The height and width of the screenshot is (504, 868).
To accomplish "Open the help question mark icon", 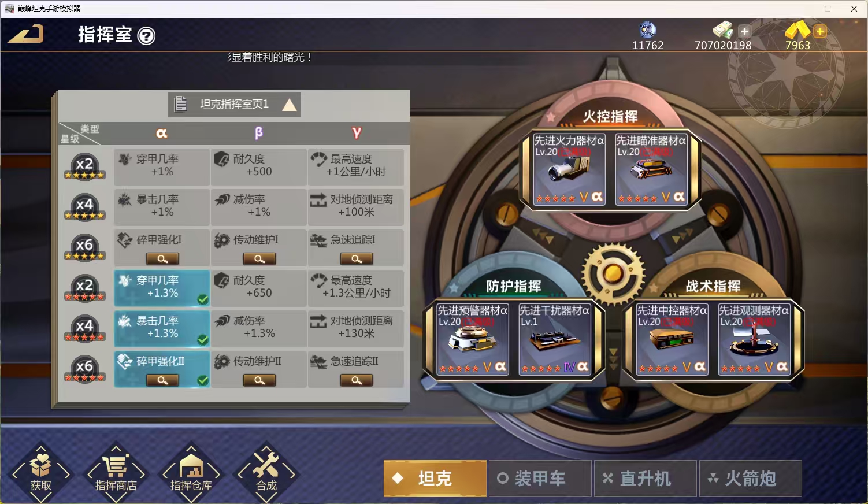I will pos(147,36).
